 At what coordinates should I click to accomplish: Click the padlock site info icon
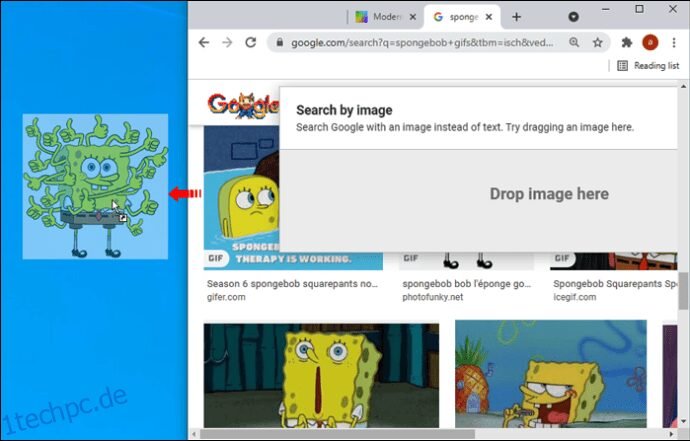click(279, 43)
